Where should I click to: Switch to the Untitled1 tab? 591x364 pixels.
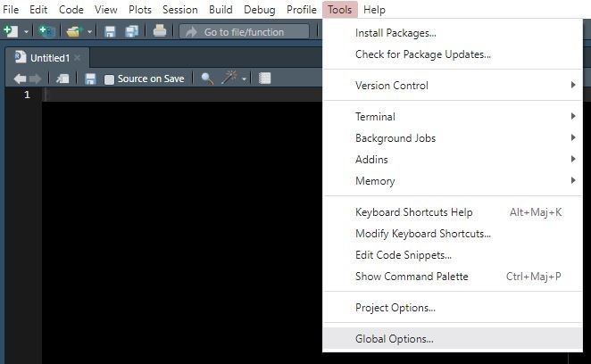[x=49, y=57]
